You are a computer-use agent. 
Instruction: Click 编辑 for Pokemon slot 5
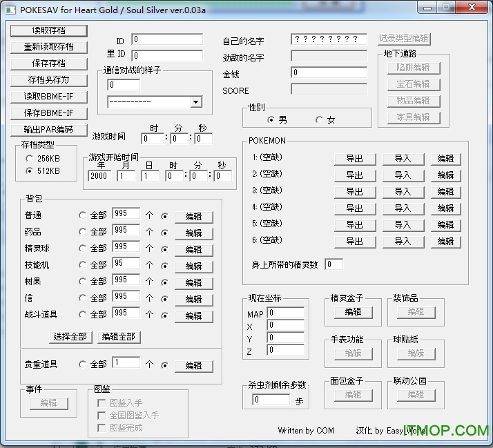click(x=446, y=225)
